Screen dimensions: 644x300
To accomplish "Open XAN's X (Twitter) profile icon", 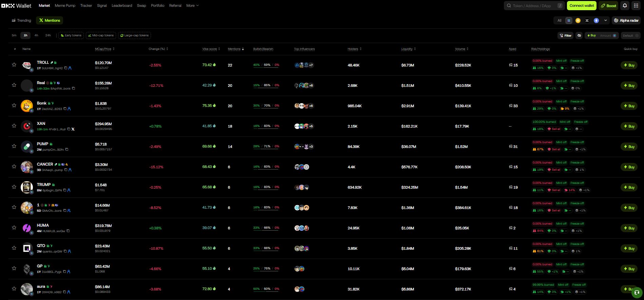I will point(73,129).
